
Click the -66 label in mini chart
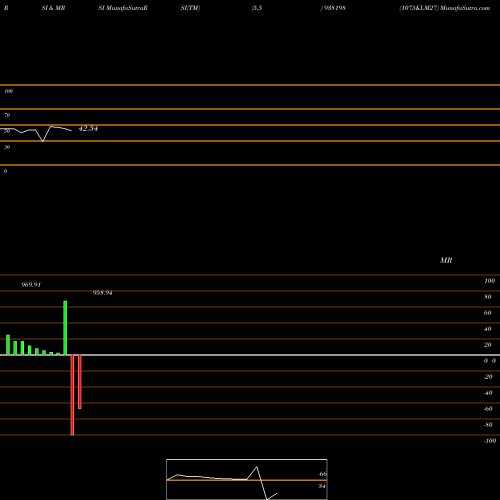[322, 474]
